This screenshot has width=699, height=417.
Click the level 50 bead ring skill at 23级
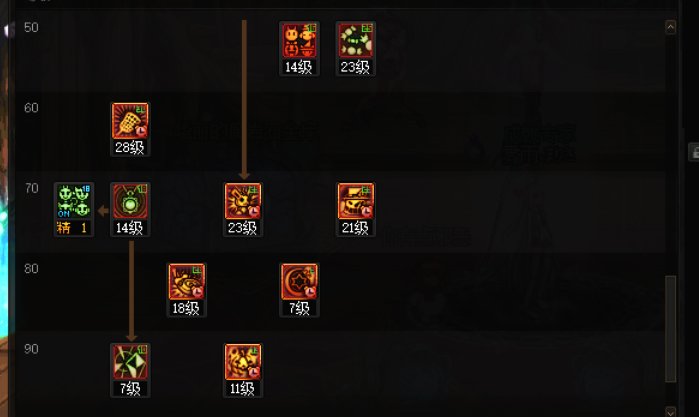(x=355, y=41)
